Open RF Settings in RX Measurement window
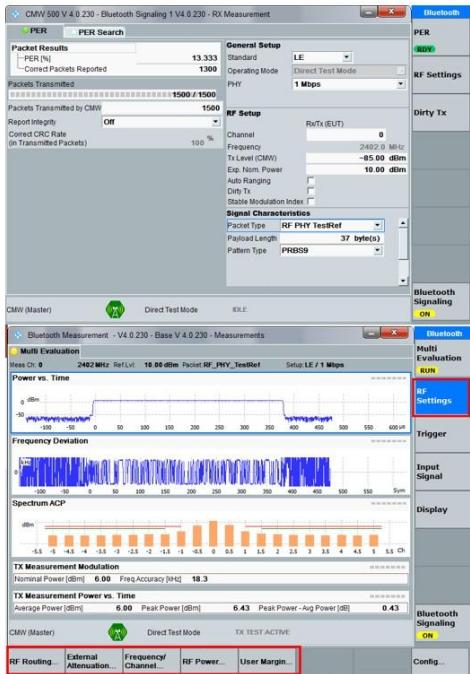Screen dimensions: 470x674 440,75
